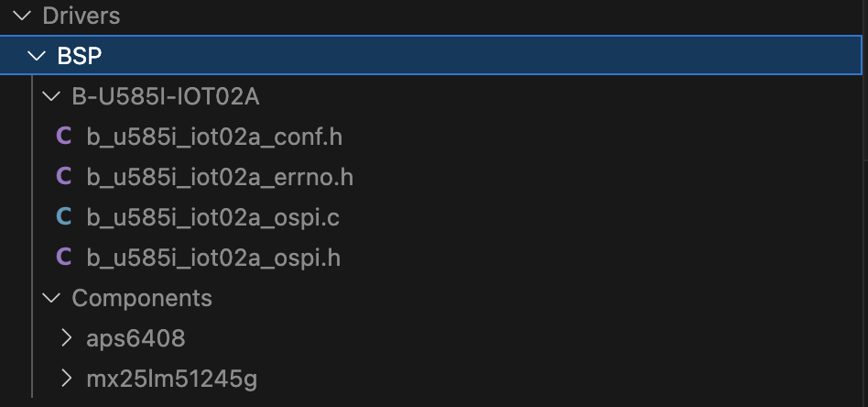Click the C icon beside b_u585i_iot02a_ospi.h

coord(63,258)
